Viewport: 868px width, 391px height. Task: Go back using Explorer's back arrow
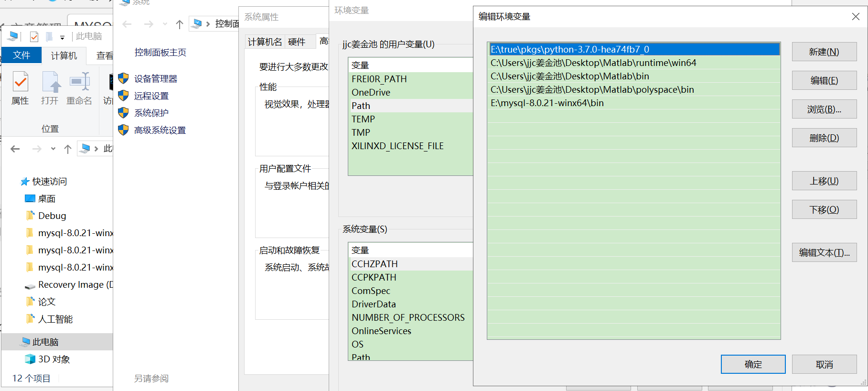click(x=15, y=149)
